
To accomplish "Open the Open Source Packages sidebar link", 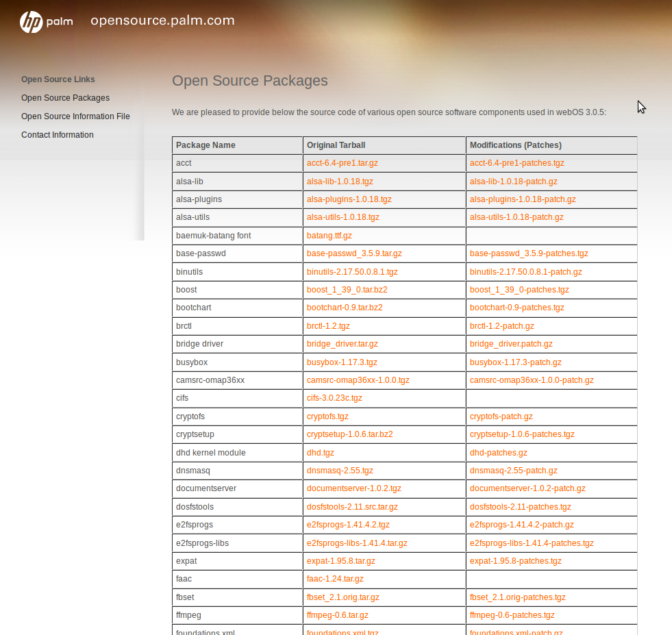I will pyautogui.click(x=65, y=98).
